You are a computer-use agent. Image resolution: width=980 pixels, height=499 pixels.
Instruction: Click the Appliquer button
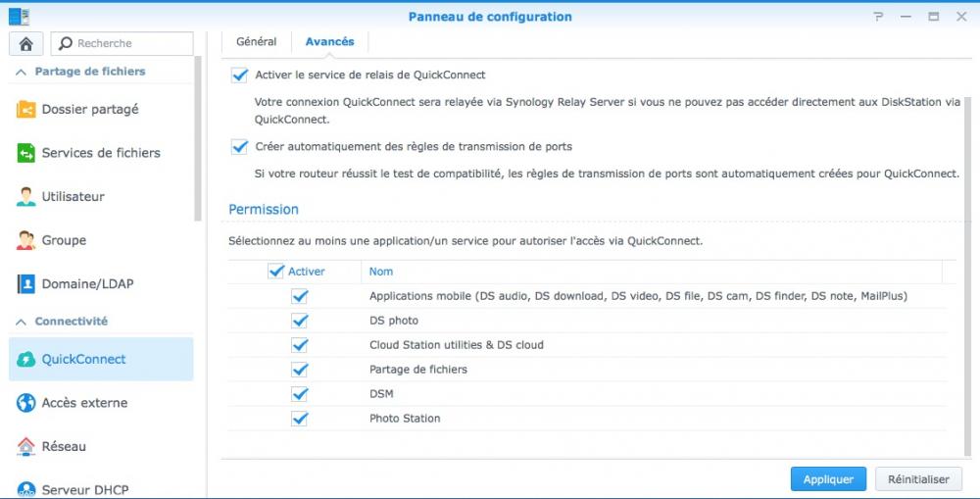828,479
